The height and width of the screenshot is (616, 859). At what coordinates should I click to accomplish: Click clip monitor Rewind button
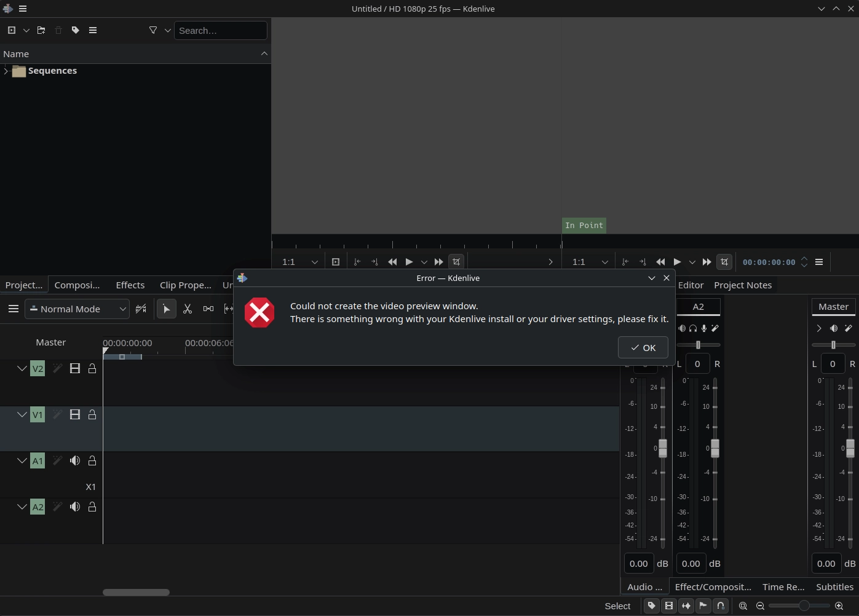[392, 262]
